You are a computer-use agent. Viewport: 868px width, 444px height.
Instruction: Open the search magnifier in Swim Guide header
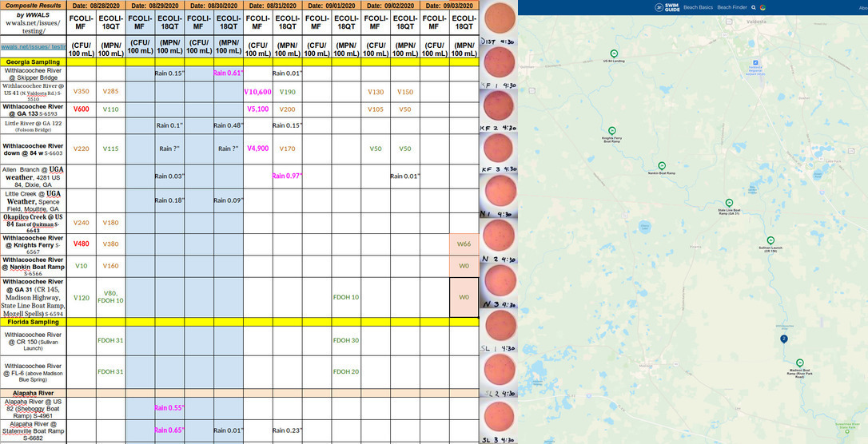click(x=754, y=8)
